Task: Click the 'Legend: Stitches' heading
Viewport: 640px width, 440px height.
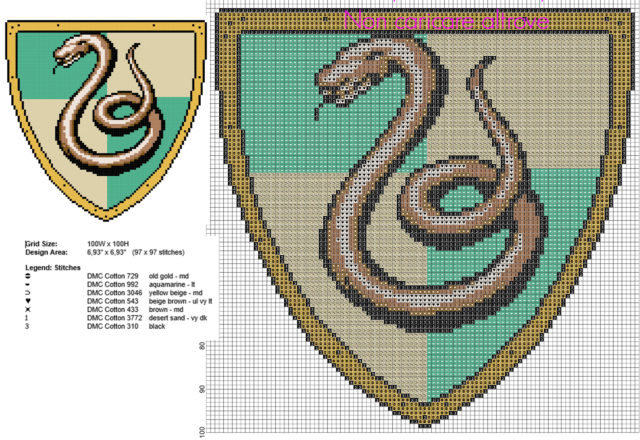Action: coord(53,268)
